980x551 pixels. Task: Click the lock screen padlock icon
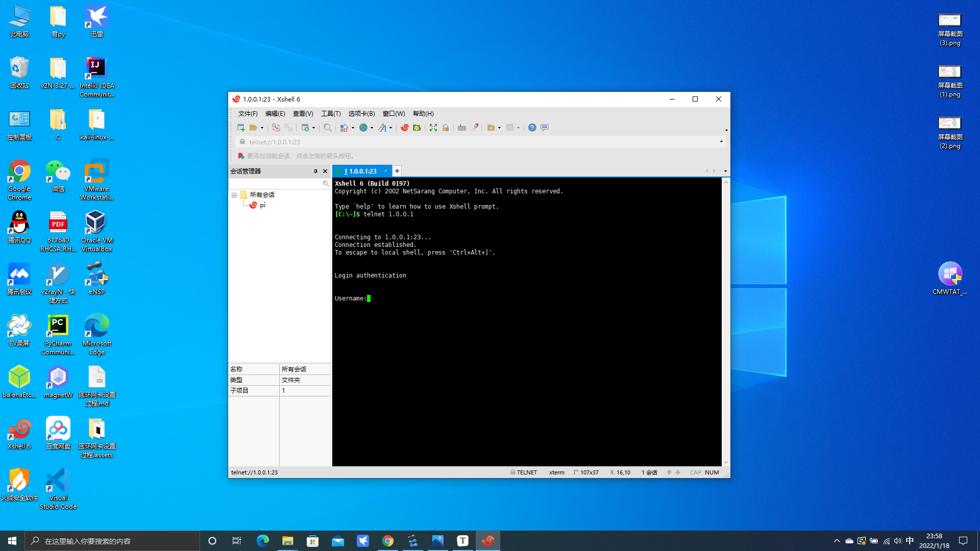click(446, 128)
